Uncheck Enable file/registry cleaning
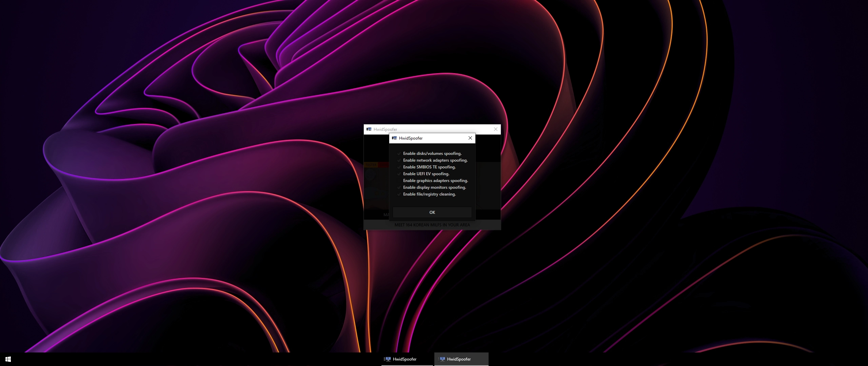This screenshot has width=868, height=366. point(399,194)
